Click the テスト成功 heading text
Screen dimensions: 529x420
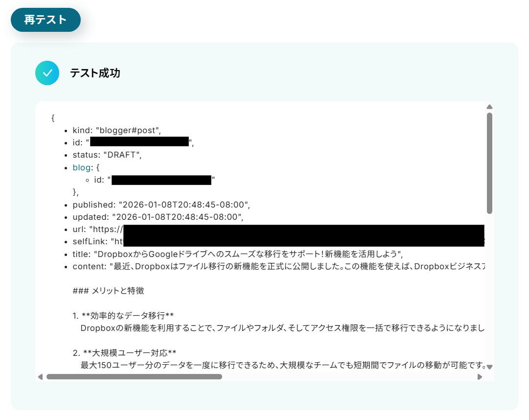95,73
